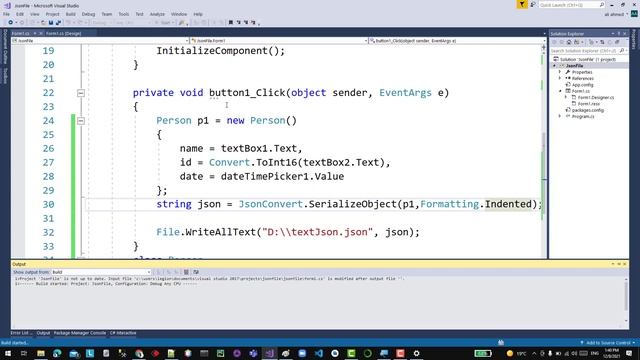
Task: Click the battery indicator in system tray
Action: pos(483,353)
